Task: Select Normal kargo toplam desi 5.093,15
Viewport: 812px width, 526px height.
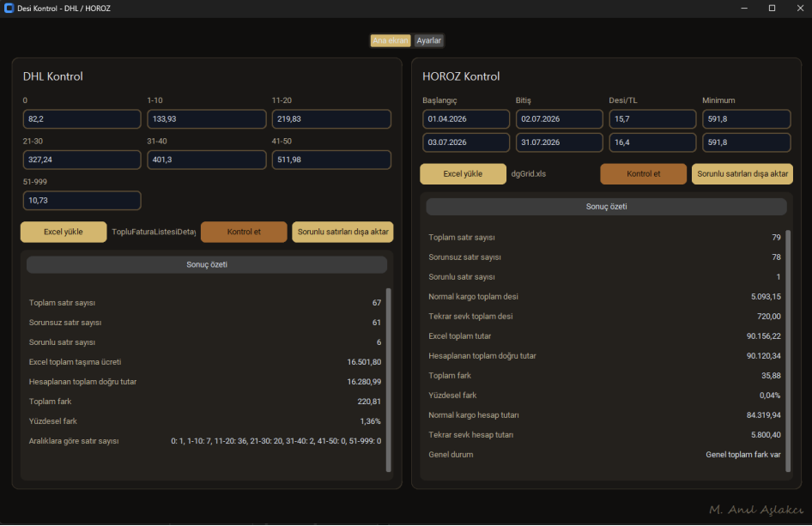Action: (766, 297)
